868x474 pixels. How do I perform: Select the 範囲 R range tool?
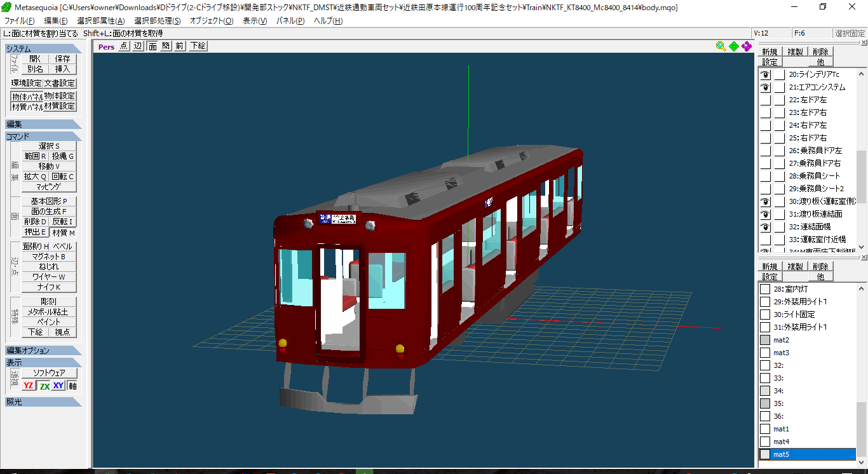(36, 156)
